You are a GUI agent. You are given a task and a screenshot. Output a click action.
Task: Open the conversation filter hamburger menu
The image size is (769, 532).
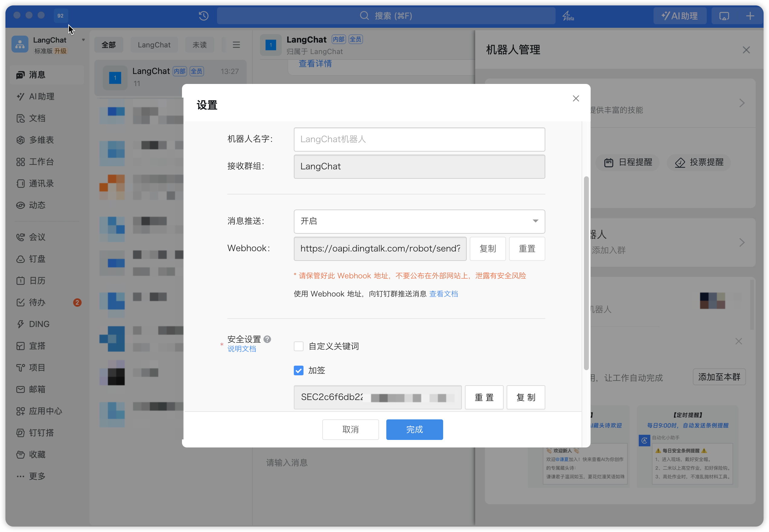point(236,45)
